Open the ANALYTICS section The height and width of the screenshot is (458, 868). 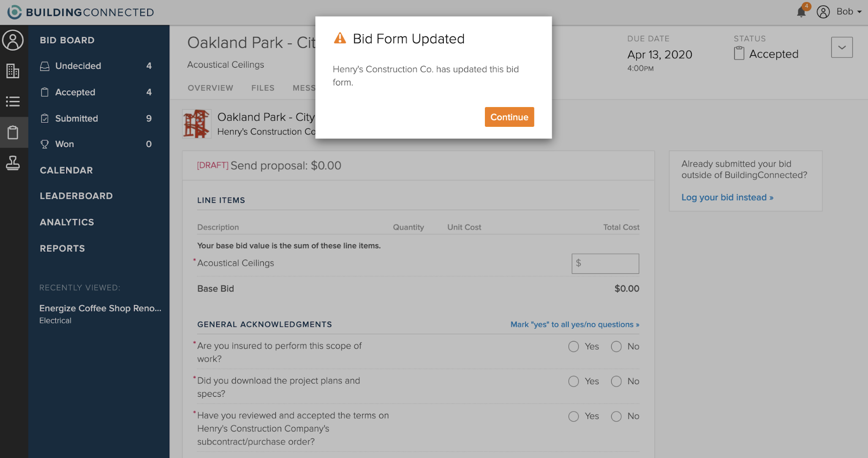[67, 222]
